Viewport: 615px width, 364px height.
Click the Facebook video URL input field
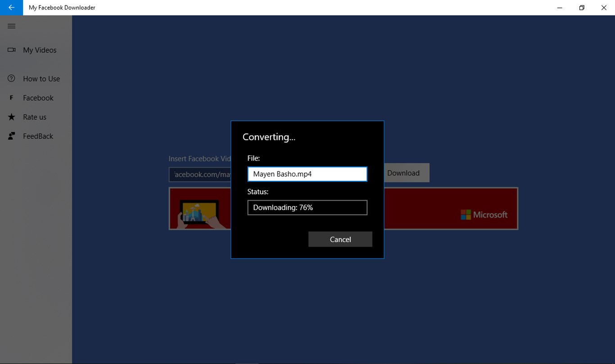tap(200, 175)
